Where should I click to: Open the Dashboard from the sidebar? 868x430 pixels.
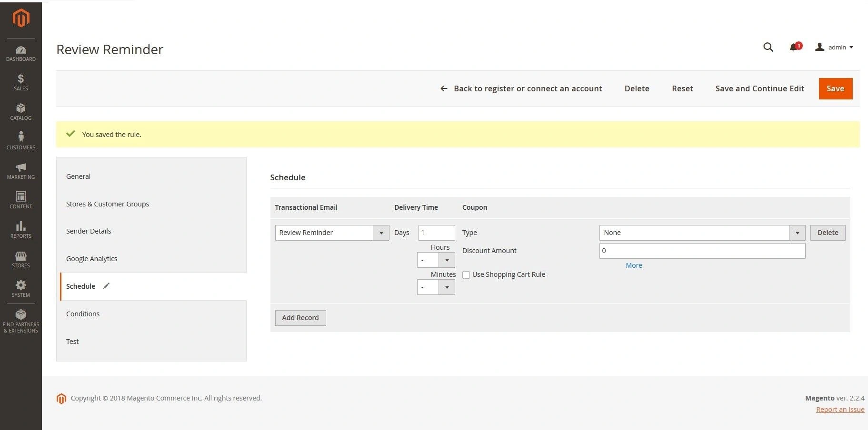[x=20, y=53]
